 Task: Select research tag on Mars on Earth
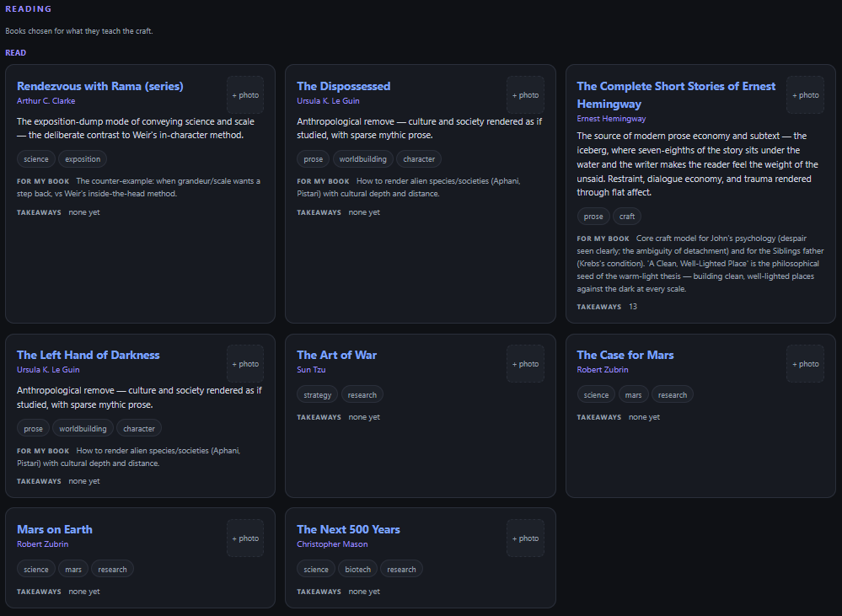112,570
